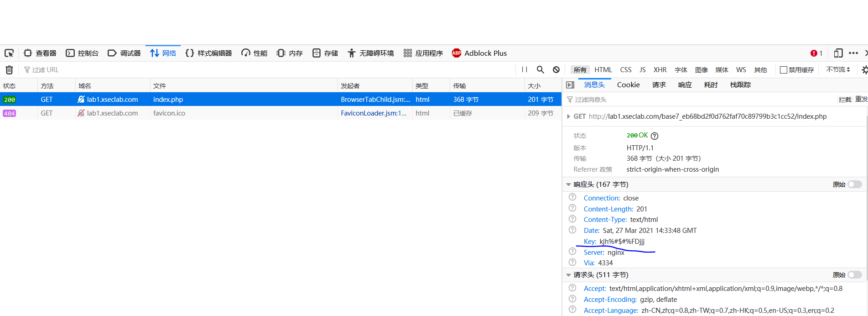Switch to the 消息头 headers tab
Viewport: 868px width, 316px height.
pos(594,84)
